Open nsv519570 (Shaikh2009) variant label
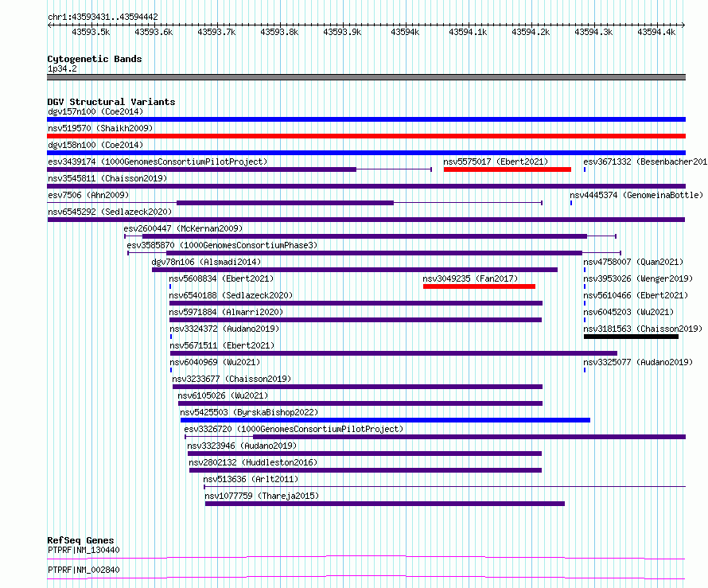The image size is (708, 588). pyautogui.click(x=100, y=128)
